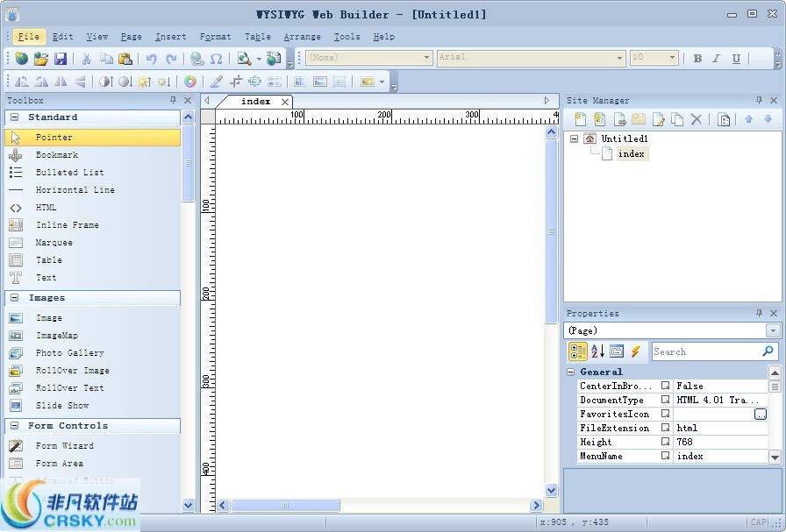Viewport: 786px width, 532px height.
Task: Click the canvas horizontal scrollbar thumb
Action: (285, 506)
